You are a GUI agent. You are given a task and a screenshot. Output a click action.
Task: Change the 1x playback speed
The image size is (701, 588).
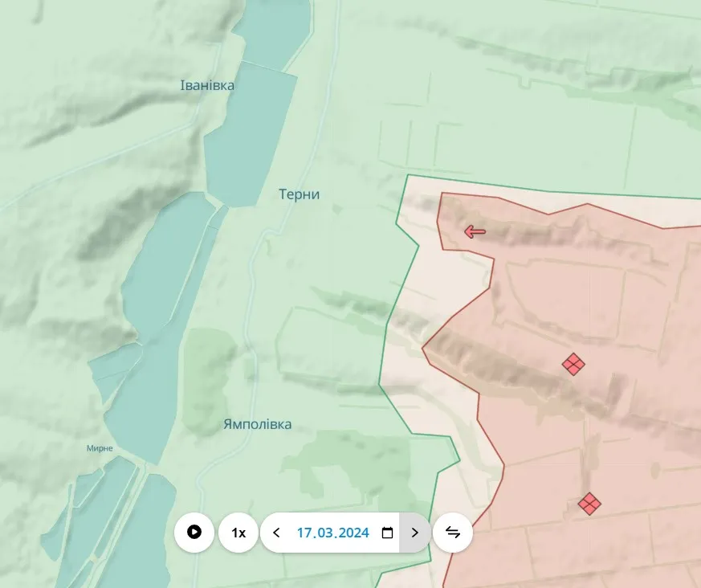[x=238, y=533]
